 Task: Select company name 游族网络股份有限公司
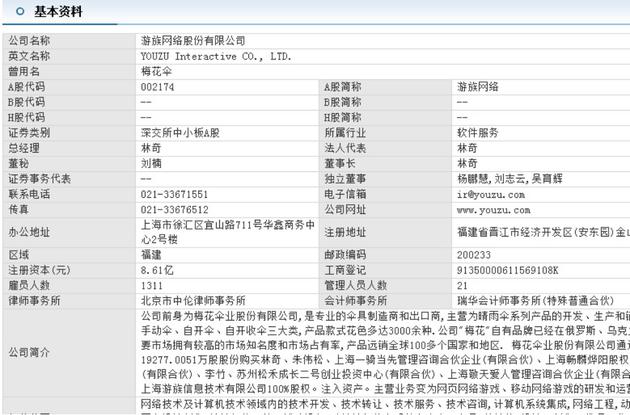(193, 41)
